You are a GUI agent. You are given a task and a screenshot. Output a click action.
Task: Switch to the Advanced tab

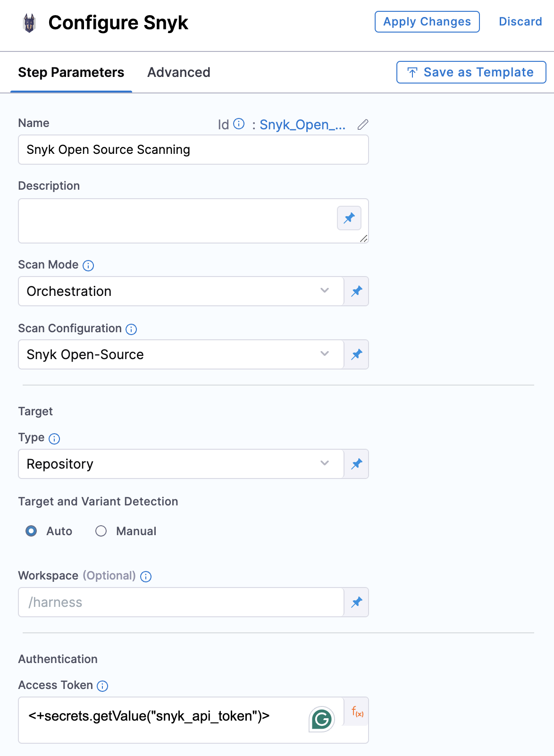[179, 72]
